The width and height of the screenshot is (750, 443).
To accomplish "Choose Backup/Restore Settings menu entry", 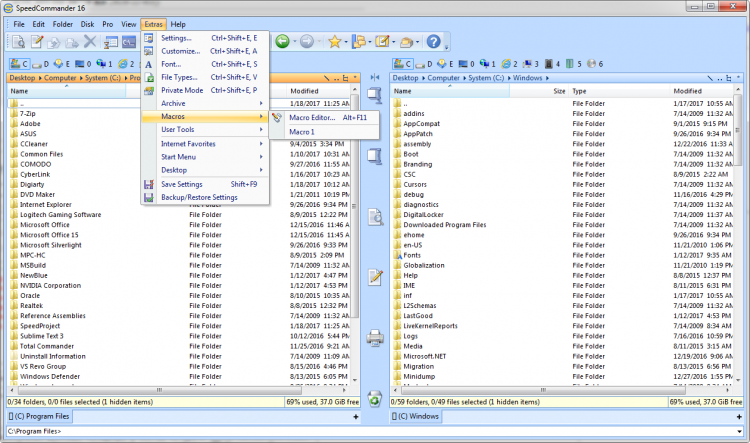I will pos(205,198).
